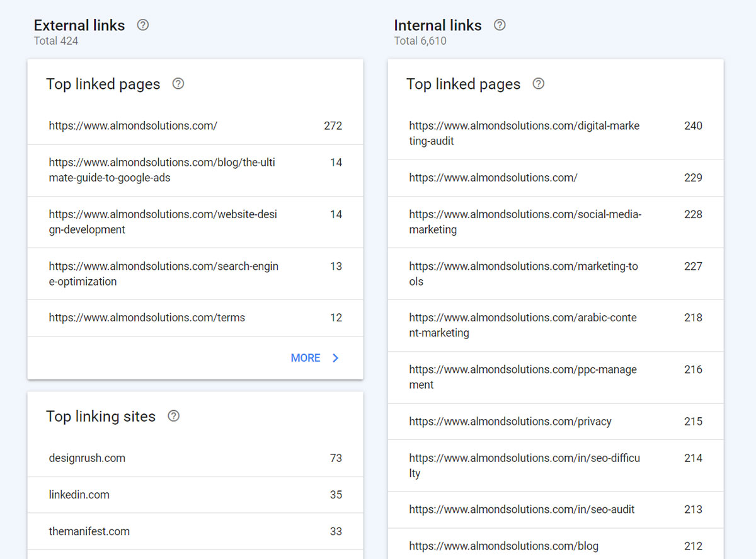This screenshot has height=559, width=756.
Task: Open the /in/seo-difficulty page row
Action: [556, 466]
